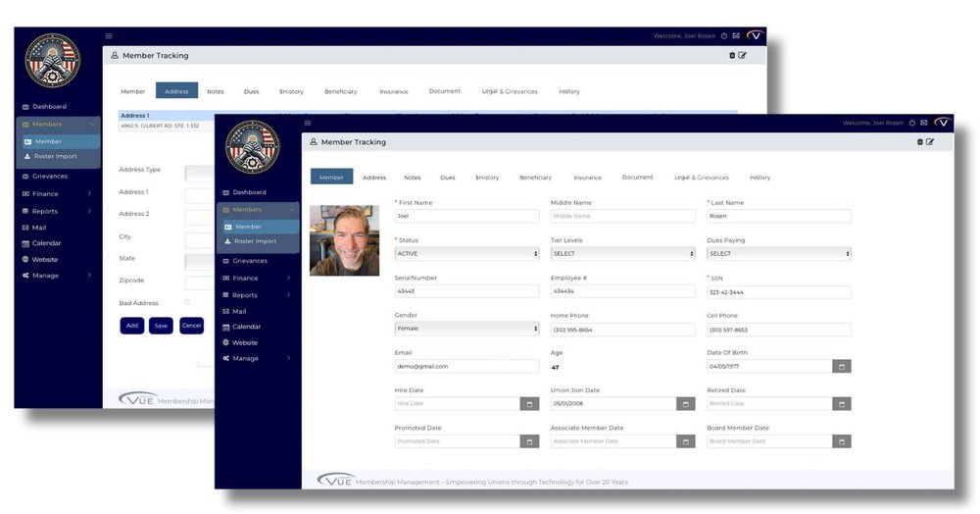Screen dimensions: 980x514
Task: Open the Promoted Date calendar picker
Action: pyautogui.click(x=529, y=441)
